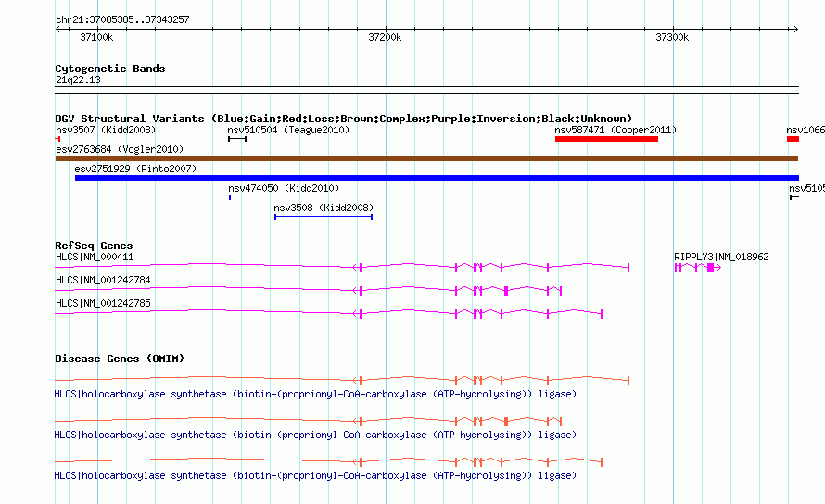The image size is (825, 504).
Task: Open the nsv587471 (Cooper2011) label
Action: click(616, 130)
